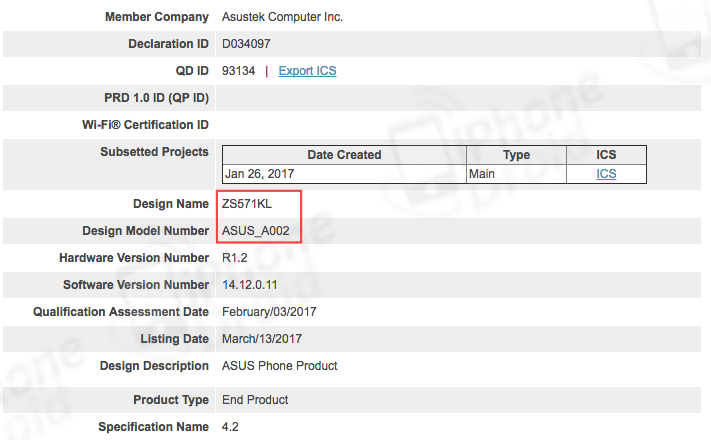Click the ZS571KL design name value
711x440 pixels.
coord(246,204)
